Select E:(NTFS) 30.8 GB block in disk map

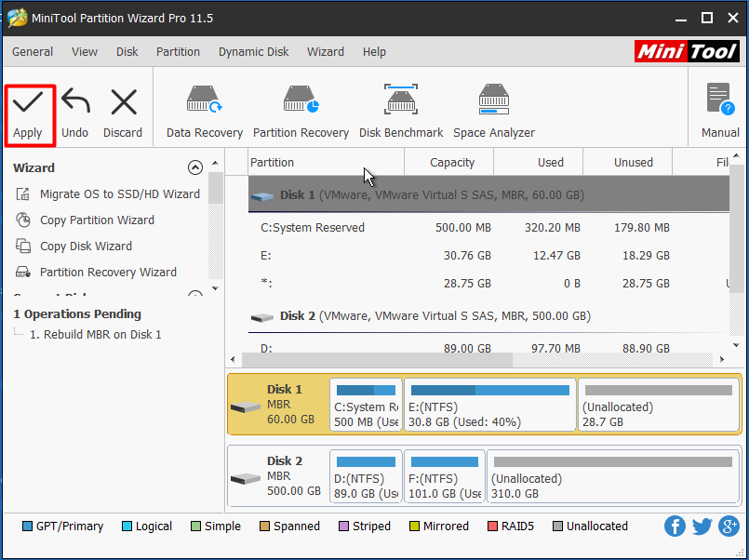(x=490, y=405)
